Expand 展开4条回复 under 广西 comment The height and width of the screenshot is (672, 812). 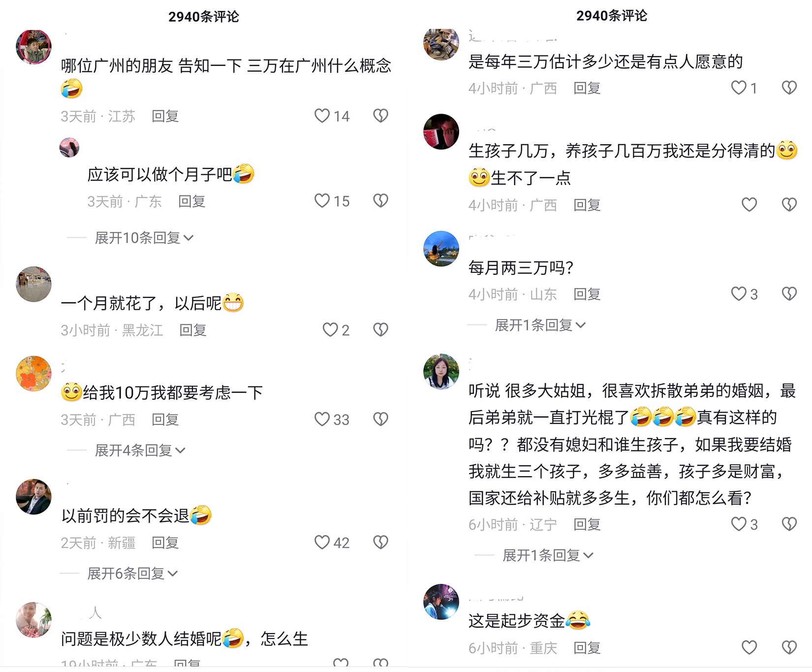click(140, 450)
